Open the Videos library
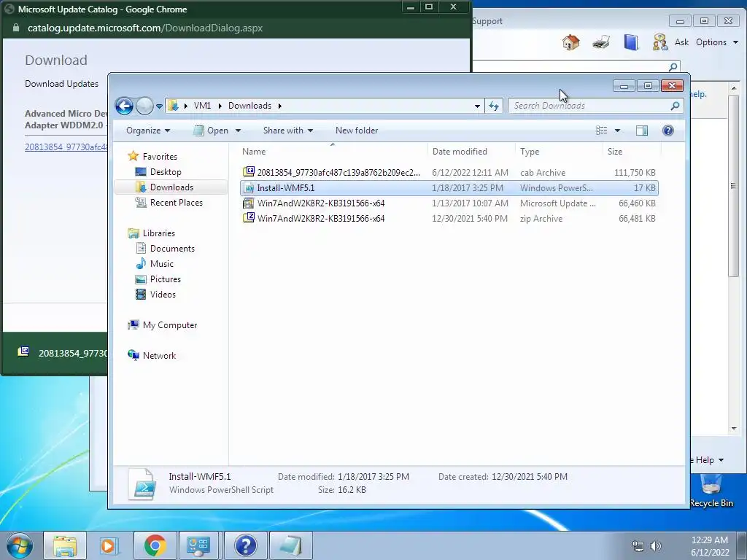The height and width of the screenshot is (560, 747). (163, 295)
